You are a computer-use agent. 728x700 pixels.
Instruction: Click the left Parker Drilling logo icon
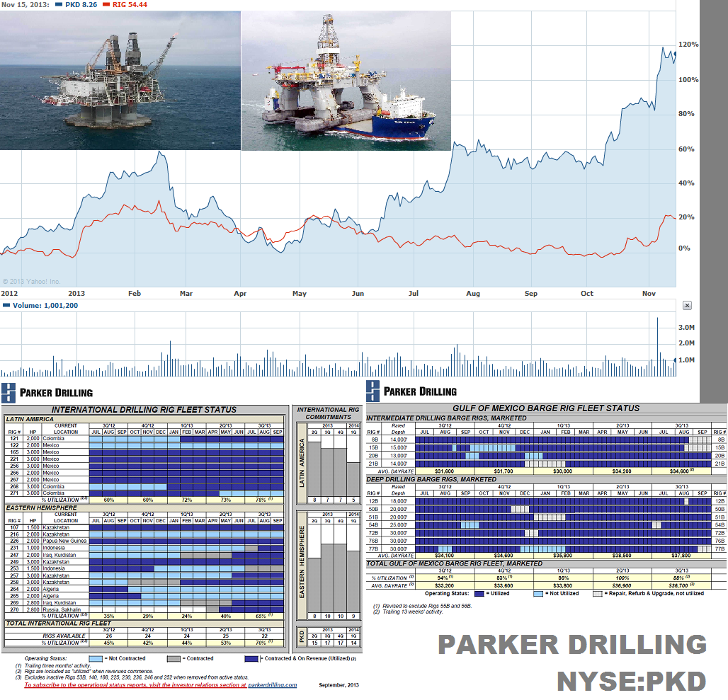pyautogui.click(x=8, y=391)
